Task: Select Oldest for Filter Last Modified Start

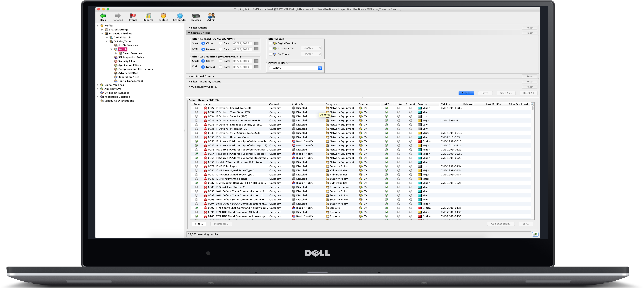Action: (x=203, y=61)
